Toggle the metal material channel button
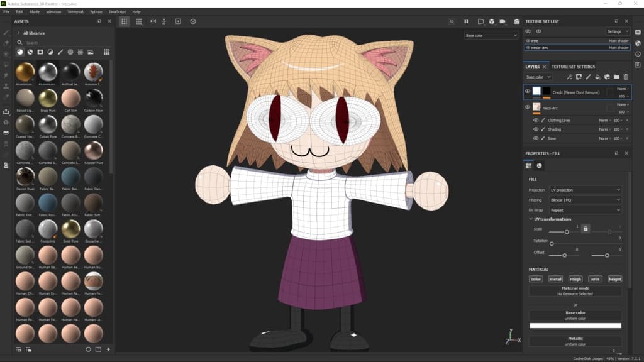Screen dimensions: 644x362 click(x=555, y=279)
